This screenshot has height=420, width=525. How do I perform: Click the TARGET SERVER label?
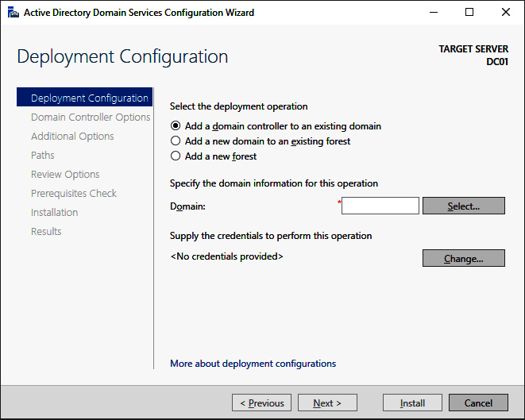(473, 49)
